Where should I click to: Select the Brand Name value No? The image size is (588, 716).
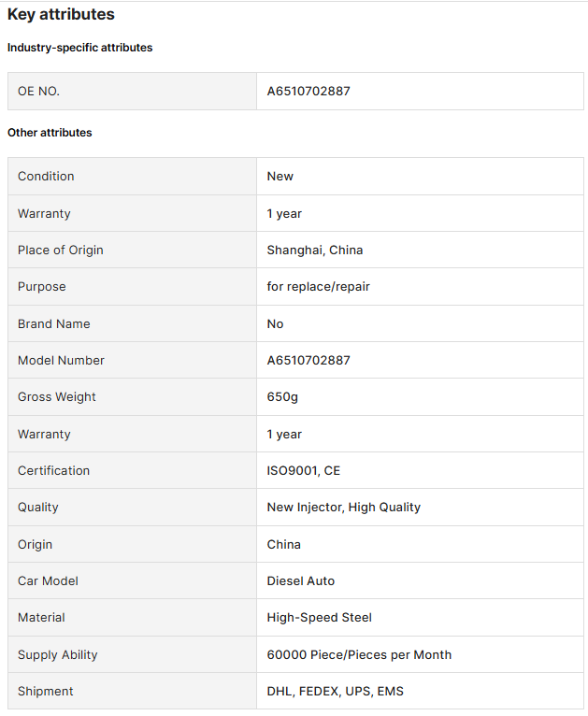[275, 323]
